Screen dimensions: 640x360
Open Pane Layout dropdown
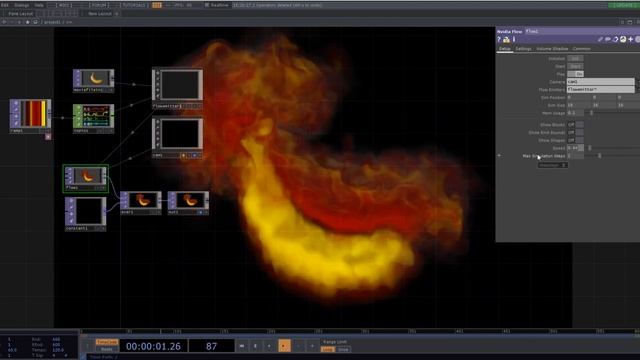[20, 13]
